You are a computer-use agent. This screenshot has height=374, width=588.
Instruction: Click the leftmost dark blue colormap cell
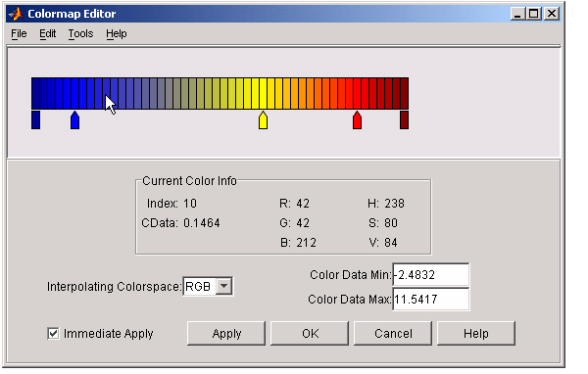[35, 93]
